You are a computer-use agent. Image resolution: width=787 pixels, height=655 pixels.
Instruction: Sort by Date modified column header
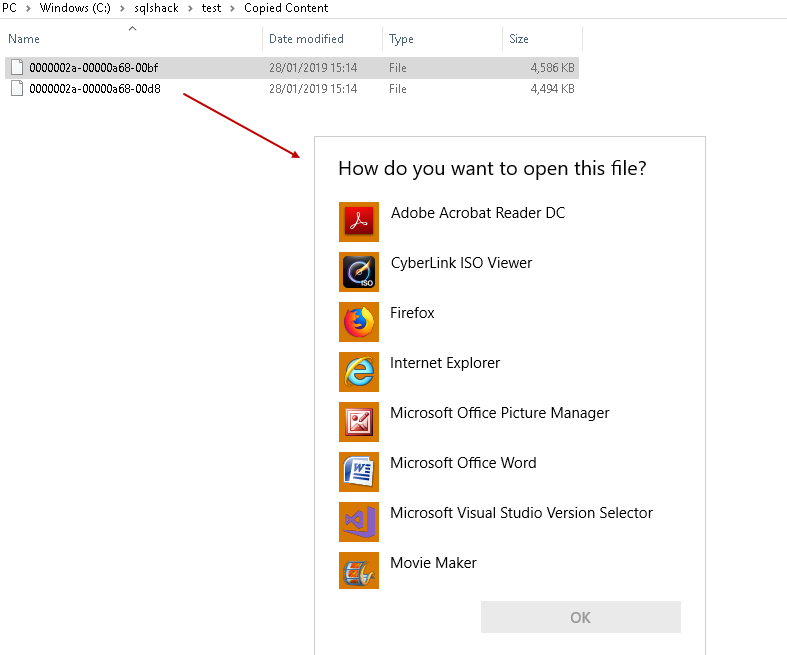coord(306,39)
